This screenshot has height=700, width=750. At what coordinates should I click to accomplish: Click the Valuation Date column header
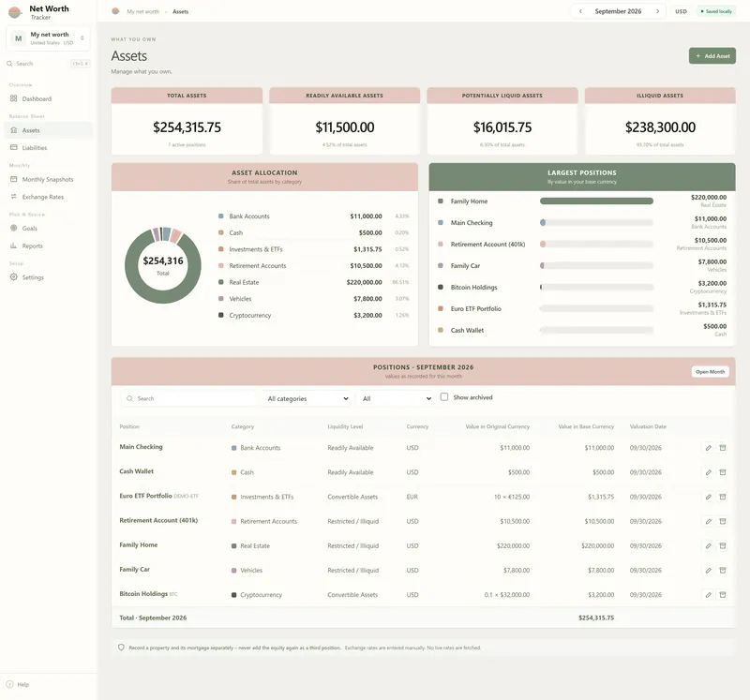648,426
